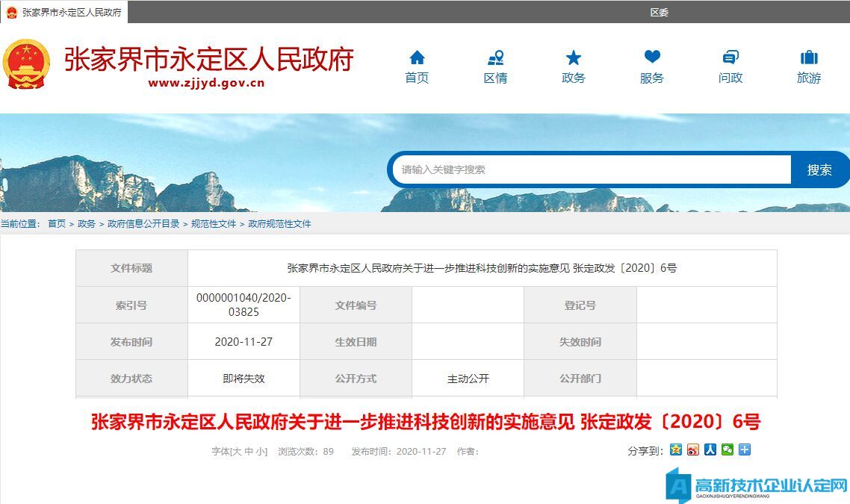Viewport: 850px width, 504px height.
Task: Select the 政务 star icon
Action: [x=574, y=58]
